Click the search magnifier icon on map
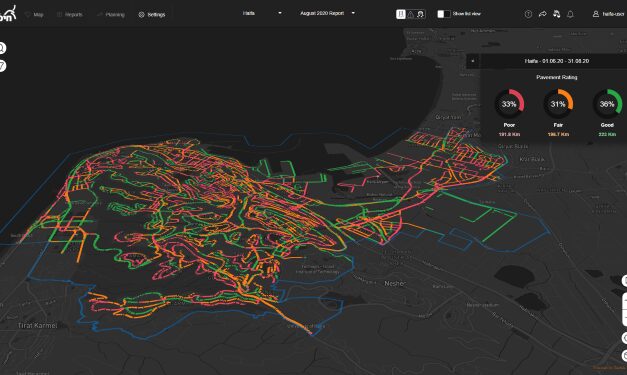Image resolution: width=627 pixels, height=375 pixels. (2, 48)
